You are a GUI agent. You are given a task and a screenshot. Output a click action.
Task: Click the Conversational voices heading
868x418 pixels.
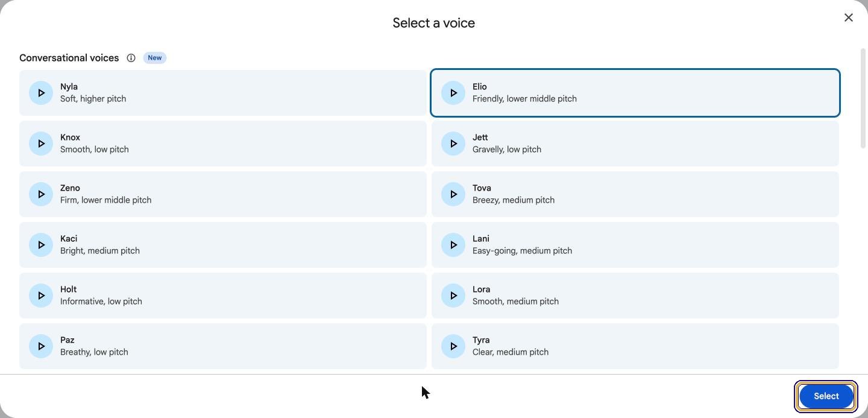pos(69,58)
